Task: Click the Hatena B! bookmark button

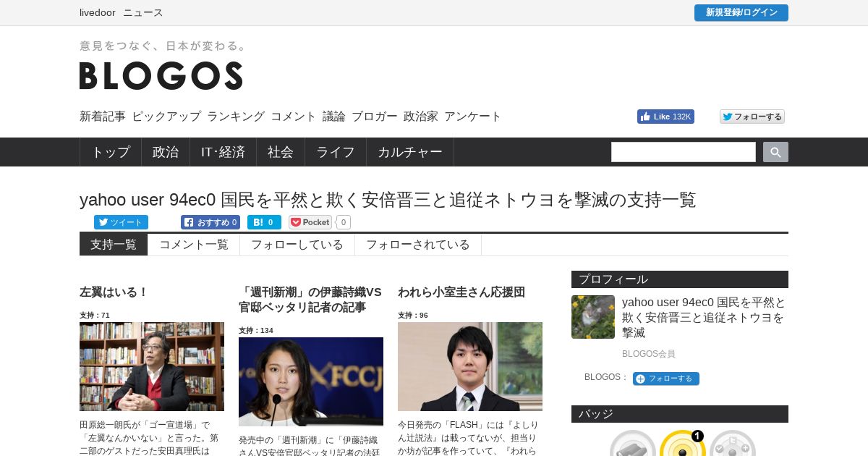Action: [x=264, y=222]
